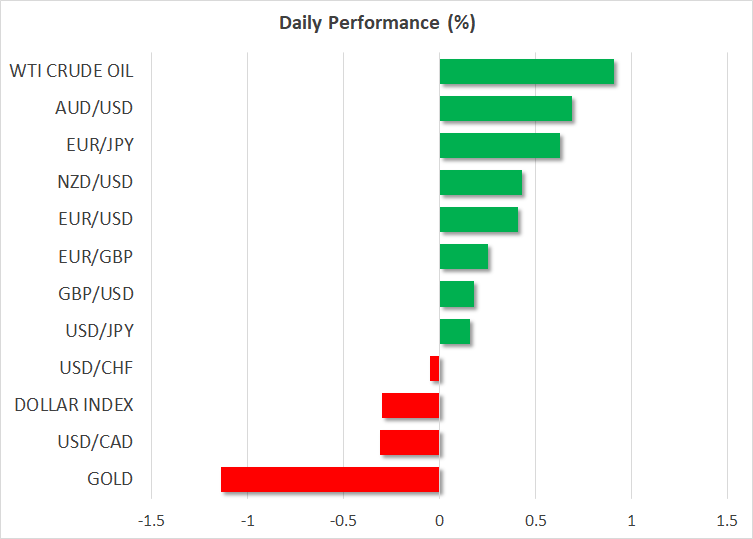Screen dimensions: 753x539
Task: Select the long red Gold bar
Action: 330,479
